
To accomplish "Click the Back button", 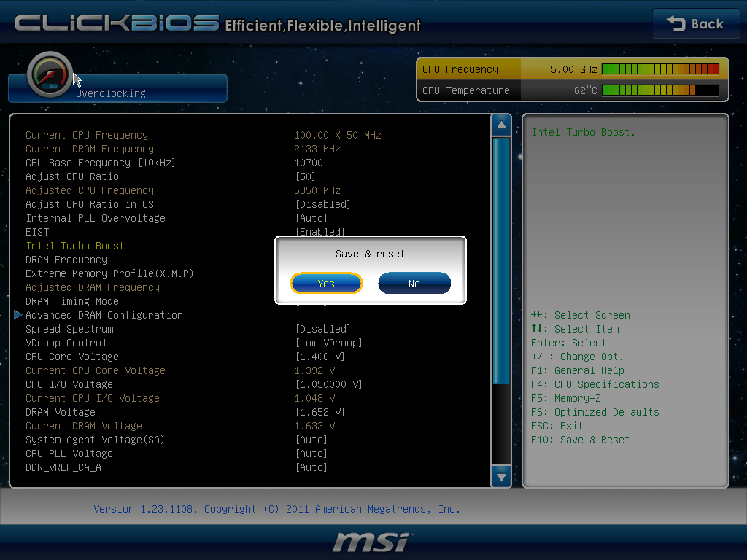I will (x=695, y=24).
